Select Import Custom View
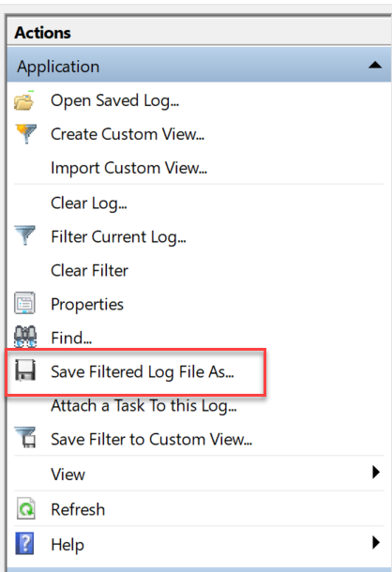This screenshot has width=392, height=572. click(x=128, y=169)
